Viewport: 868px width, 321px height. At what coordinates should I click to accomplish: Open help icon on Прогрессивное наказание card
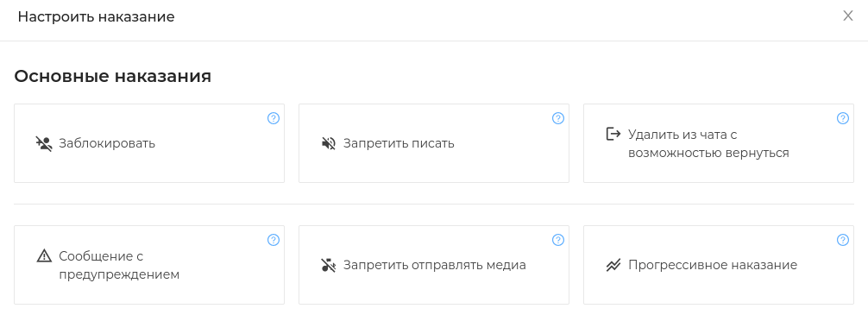click(x=842, y=240)
